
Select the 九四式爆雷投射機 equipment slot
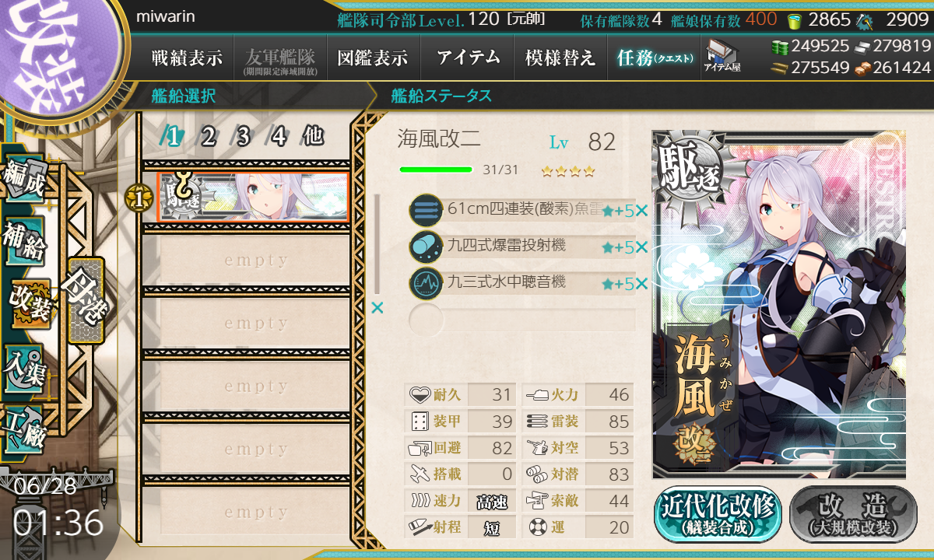(x=521, y=247)
